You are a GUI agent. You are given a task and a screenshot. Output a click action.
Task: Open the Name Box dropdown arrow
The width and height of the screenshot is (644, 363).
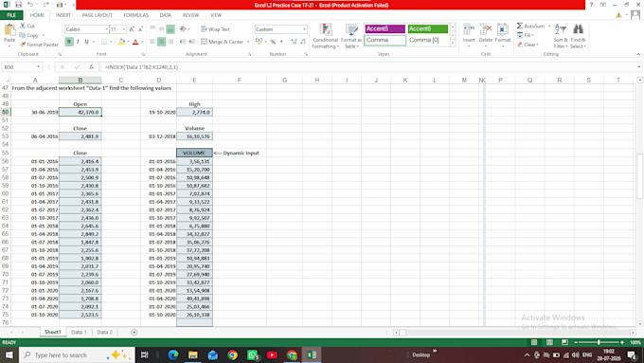38,67
